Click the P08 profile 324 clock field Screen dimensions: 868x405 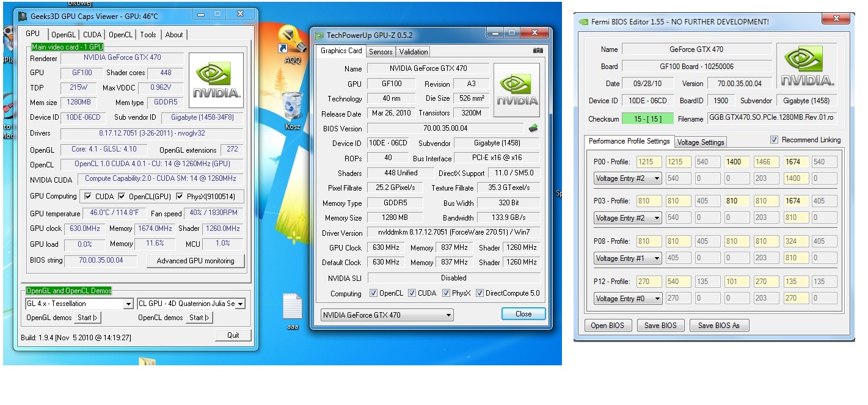coord(795,241)
